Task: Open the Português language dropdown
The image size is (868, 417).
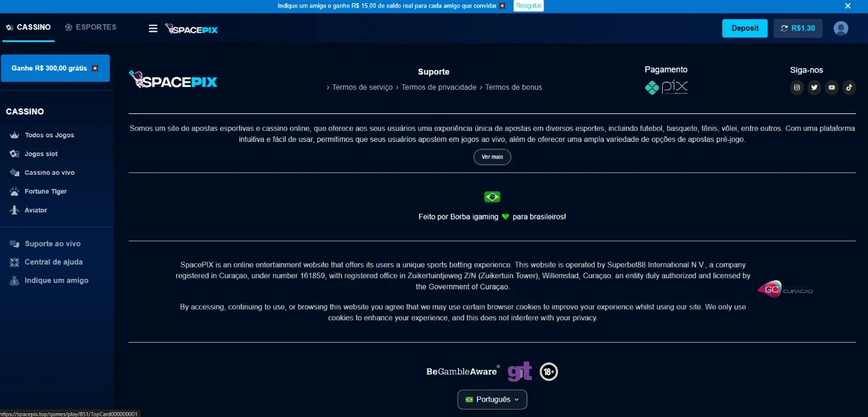Action: (x=492, y=400)
